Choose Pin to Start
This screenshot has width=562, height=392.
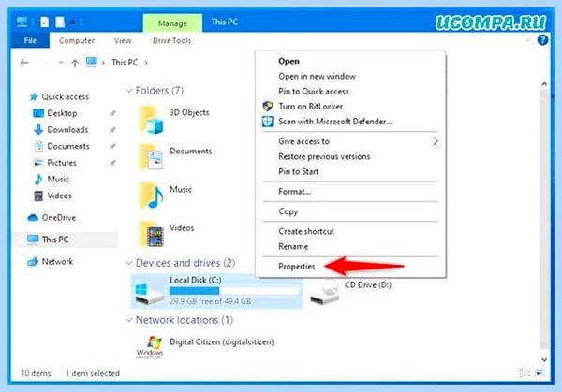pos(299,171)
